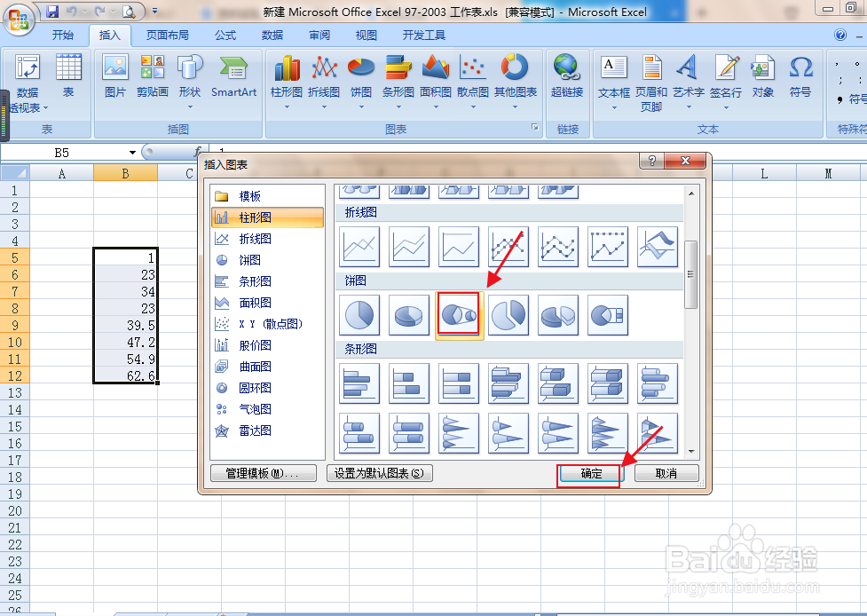Image resolution: width=867 pixels, height=616 pixels.
Task: Open the other charts (其他图表) ribbon button
Action: (x=516, y=82)
